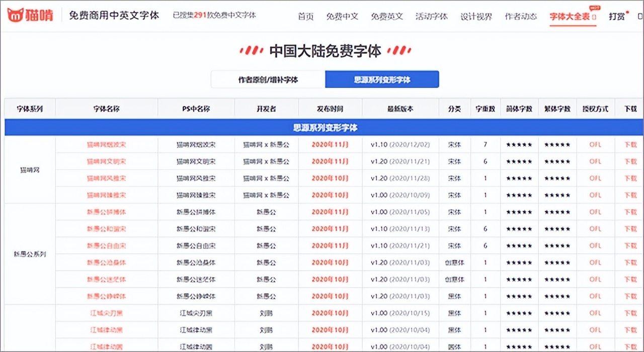Download the 新愚公自由宋 font via 下载

click(x=630, y=246)
